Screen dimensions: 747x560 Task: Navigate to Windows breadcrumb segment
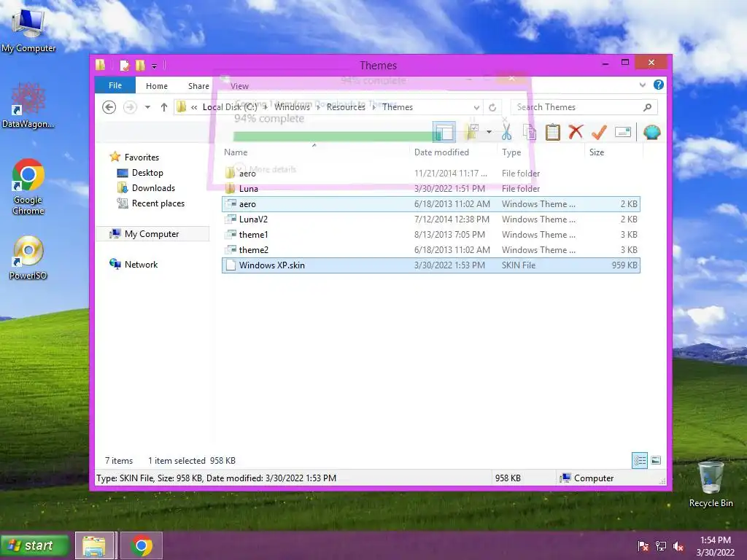(292, 107)
